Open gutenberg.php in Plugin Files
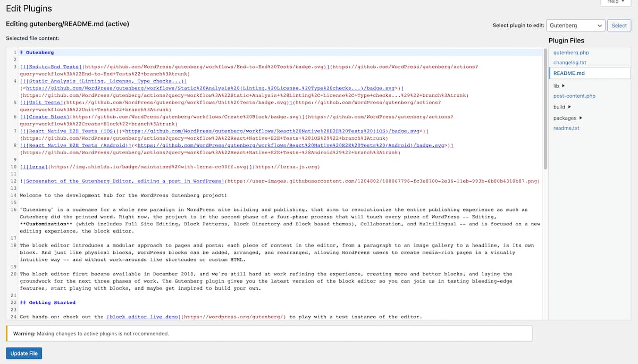This screenshot has width=638, height=364. pos(571,53)
